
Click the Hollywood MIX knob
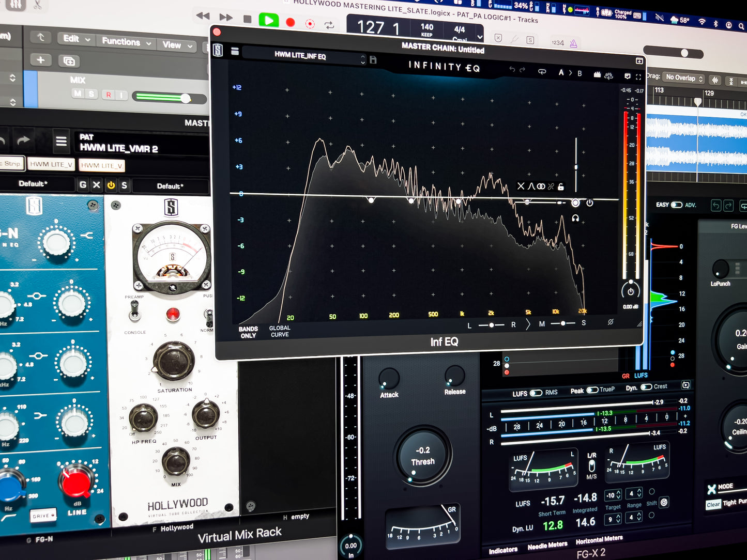tap(176, 461)
